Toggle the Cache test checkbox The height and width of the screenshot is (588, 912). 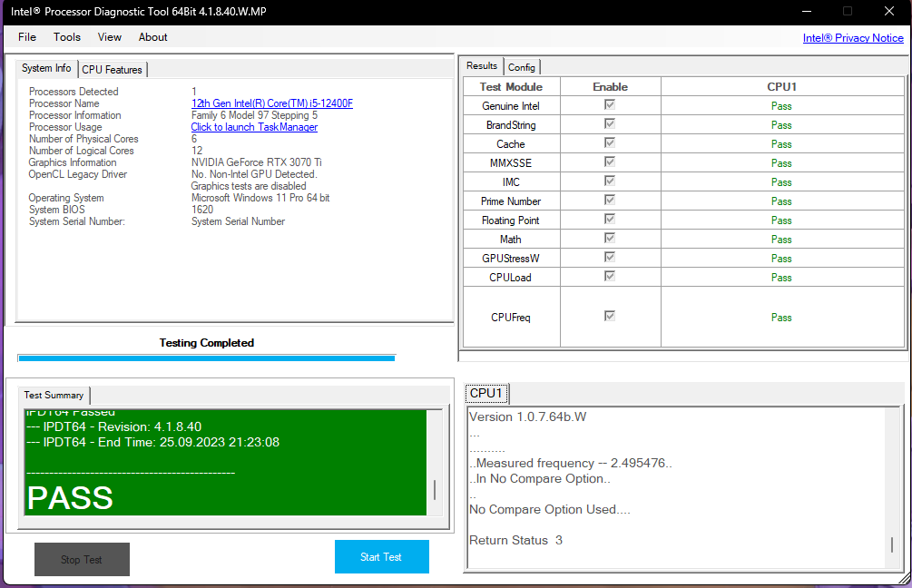[x=610, y=143]
